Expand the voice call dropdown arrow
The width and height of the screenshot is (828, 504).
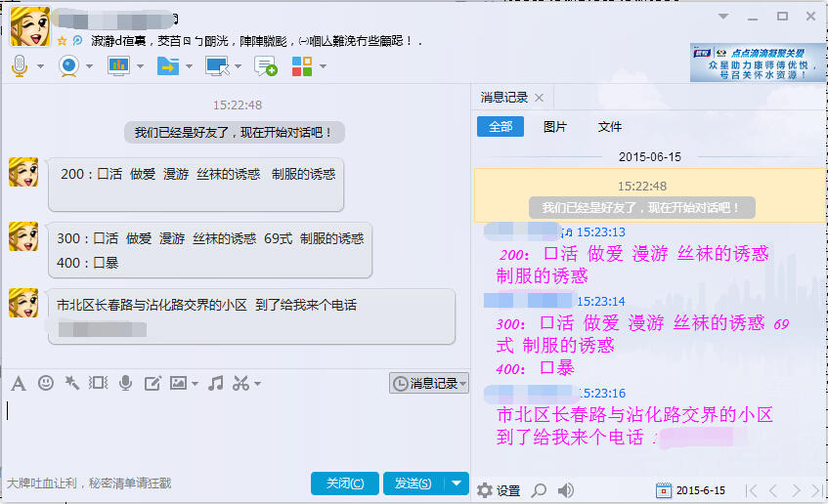click(40, 67)
